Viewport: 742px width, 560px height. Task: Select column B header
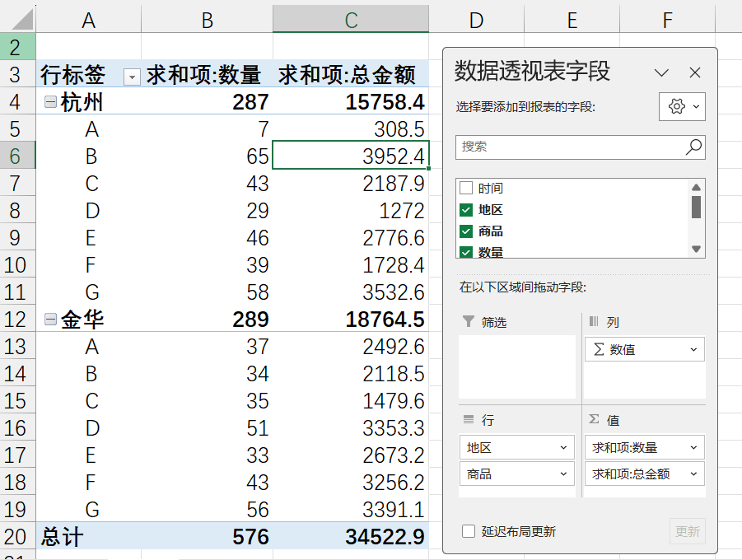208,20
